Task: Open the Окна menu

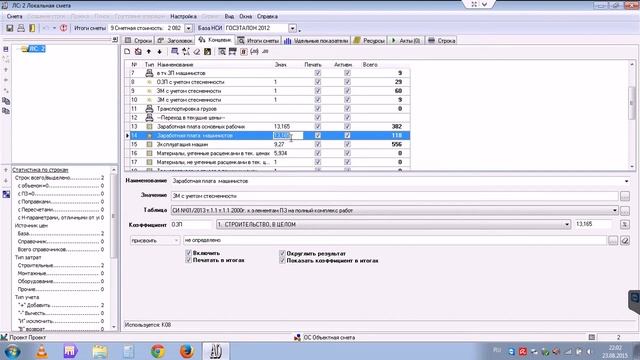Action: point(245,16)
